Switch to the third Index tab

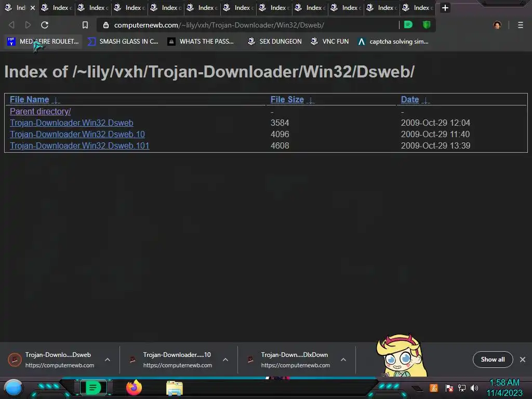pyautogui.click(x=93, y=7)
